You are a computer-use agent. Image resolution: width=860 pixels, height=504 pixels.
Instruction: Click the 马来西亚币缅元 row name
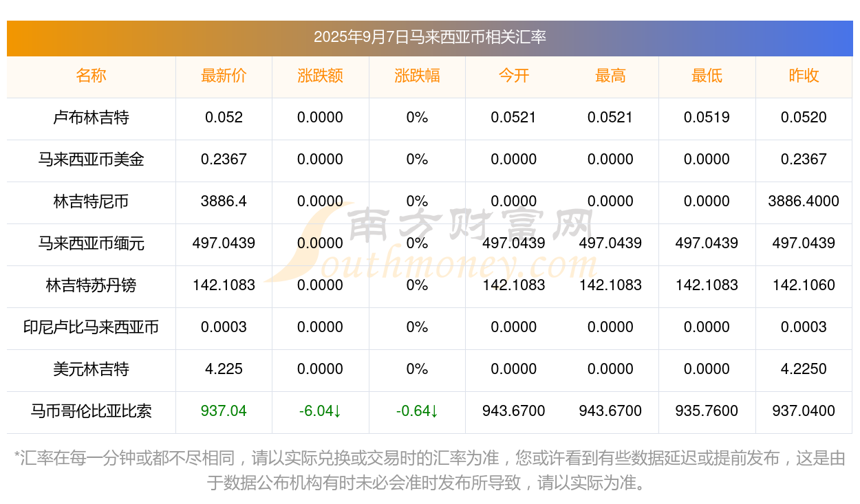(91, 243)
